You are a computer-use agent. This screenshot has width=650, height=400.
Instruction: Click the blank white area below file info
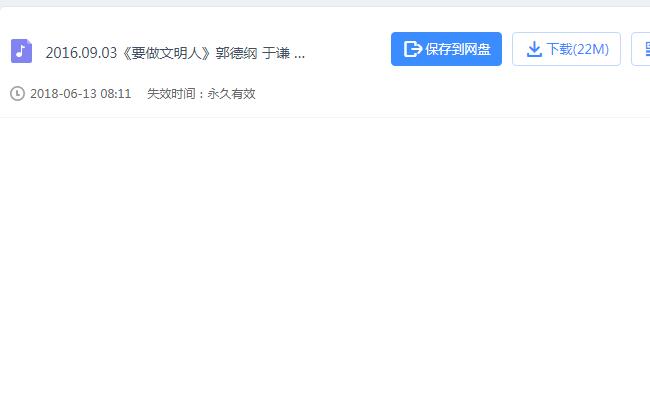pyautogui.click(x=325, y=257)
